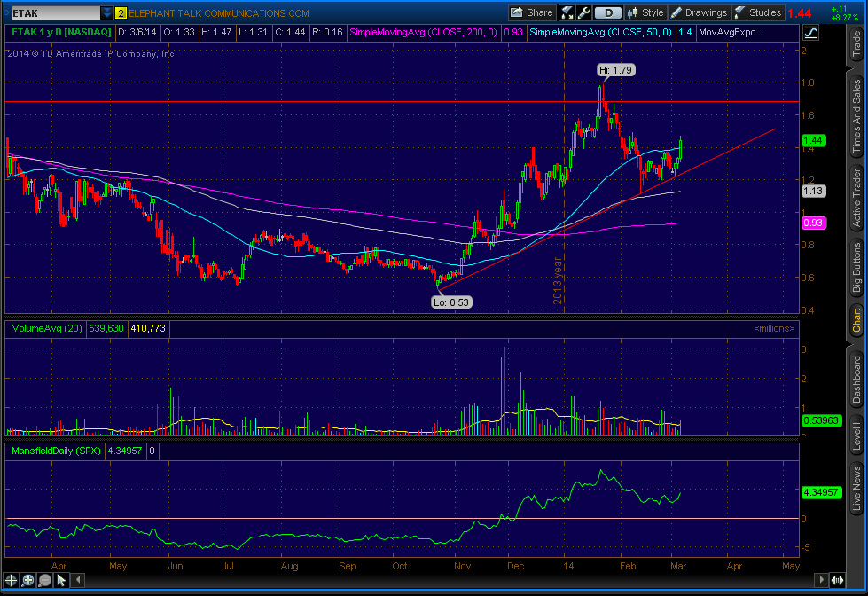The width and height of the screenshot is (868, 596).
Task: Open the quick study flask with arrows icon
Action: pyautogui.click(x=567, y=12)
